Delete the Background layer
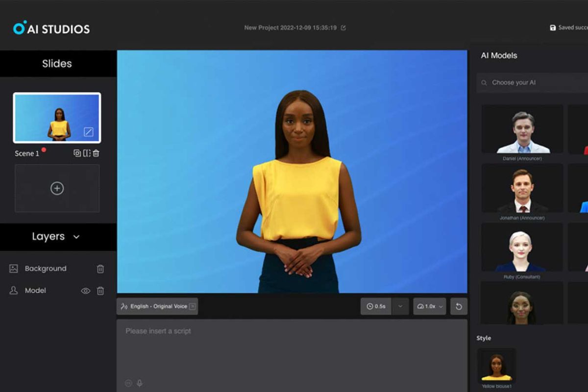Viewport: 588px width, 392px height. coord(100,269)
